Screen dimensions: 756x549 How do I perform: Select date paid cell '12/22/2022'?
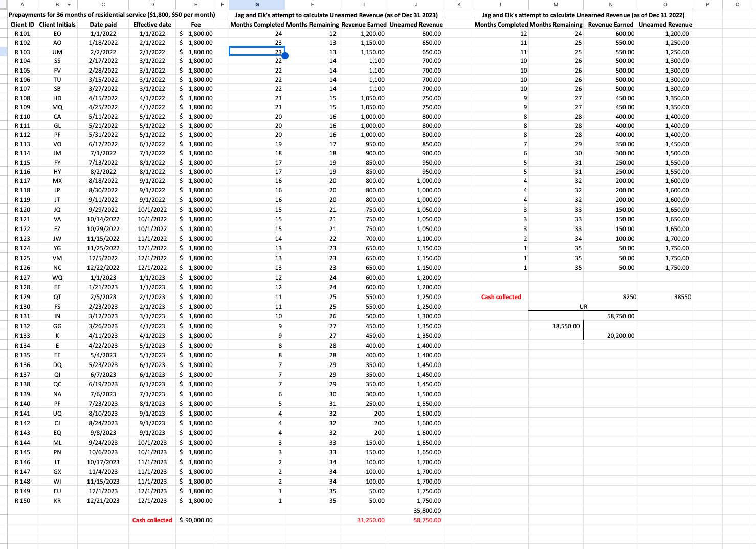[x=103, y=267]
